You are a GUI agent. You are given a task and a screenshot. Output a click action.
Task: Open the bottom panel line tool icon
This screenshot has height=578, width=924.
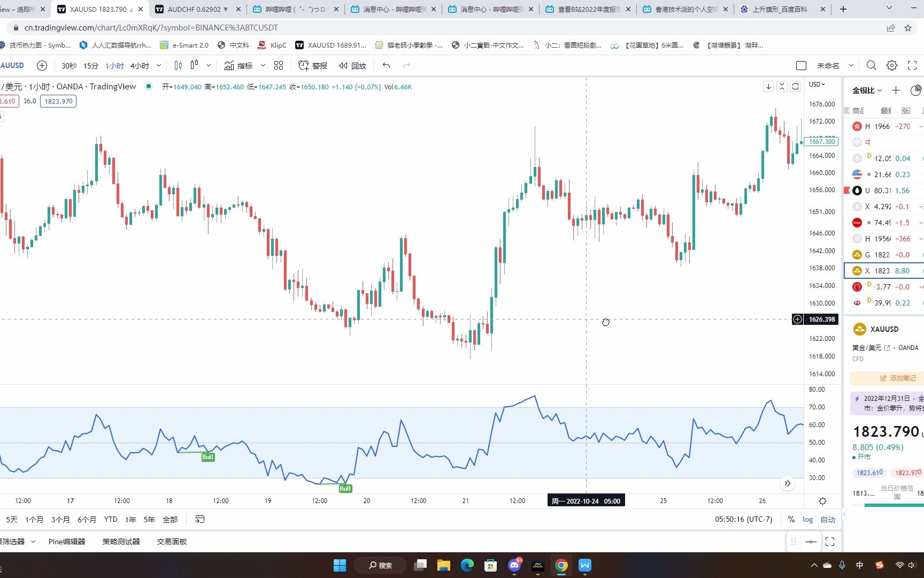pyautogui.click(x=811, y=542)
